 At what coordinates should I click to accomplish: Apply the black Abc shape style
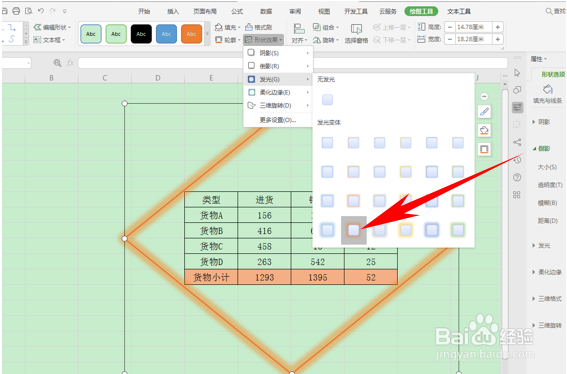pos(141,34)
